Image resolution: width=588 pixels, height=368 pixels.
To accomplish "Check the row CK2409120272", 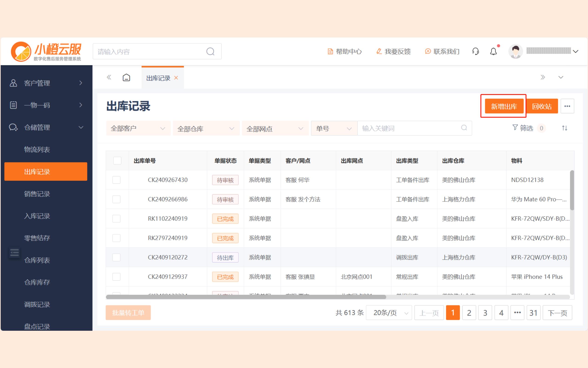I will click(x=116, y=257).
